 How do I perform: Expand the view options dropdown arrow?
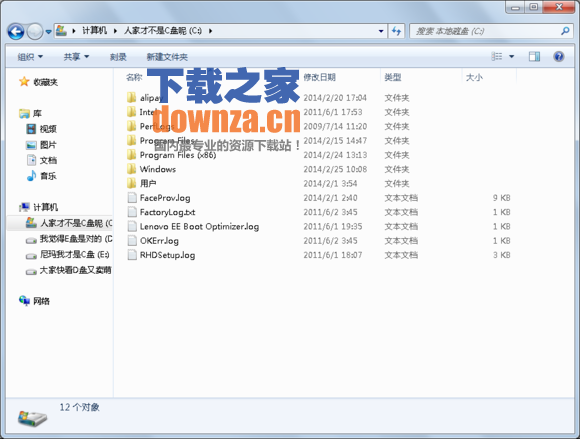click(x=512, y=57)
